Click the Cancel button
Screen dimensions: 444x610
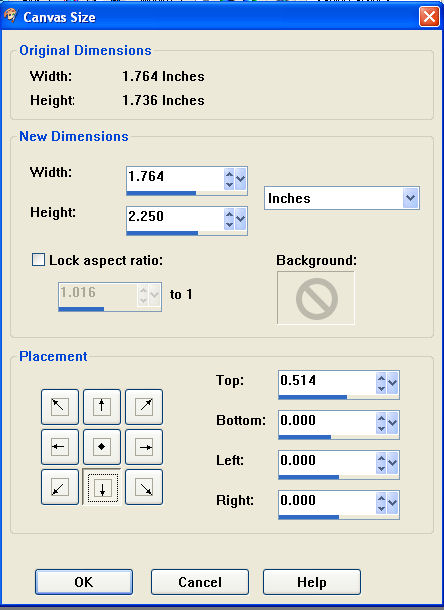[x=200, y=582]
